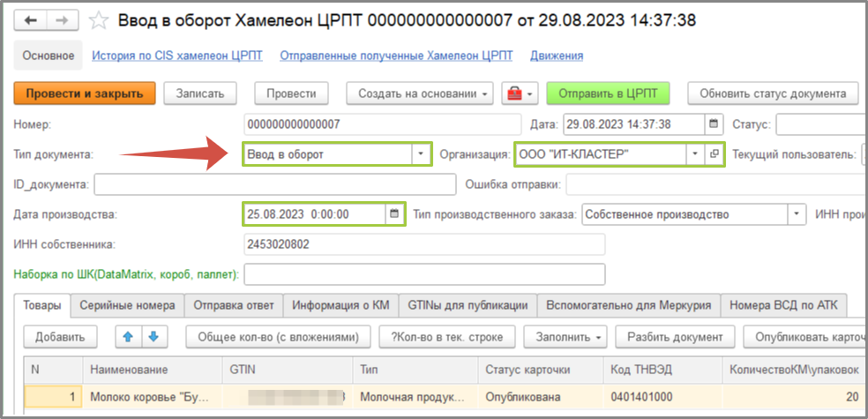Add document to favorites with star icon

[x=99, y=21]
